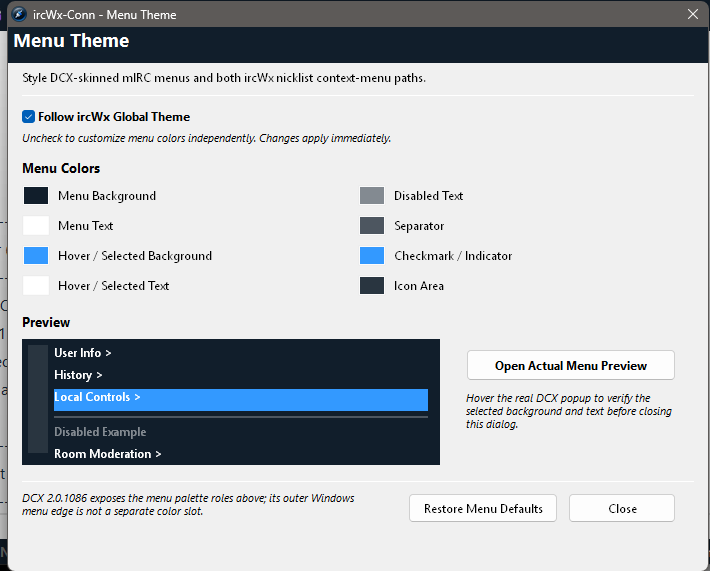
Task: Click the Close button at bottom
Action: pyautogui.click(x=622, y=509)
